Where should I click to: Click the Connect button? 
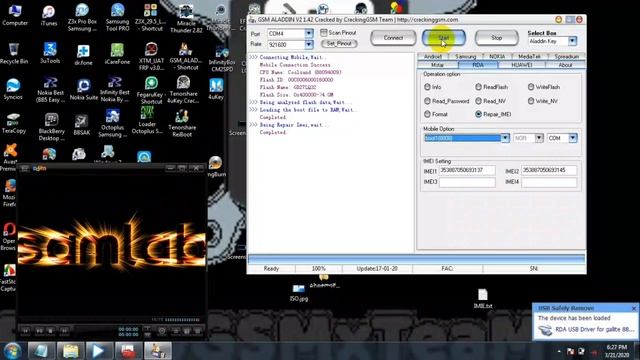pos(393,38)
